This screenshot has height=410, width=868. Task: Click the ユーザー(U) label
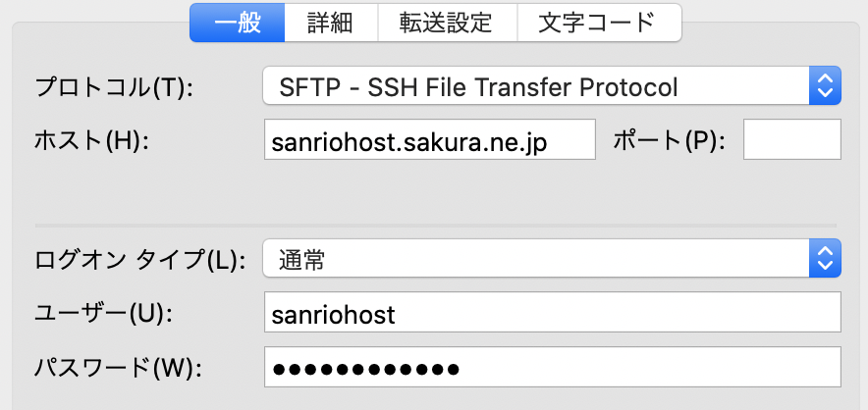point(103,315)
